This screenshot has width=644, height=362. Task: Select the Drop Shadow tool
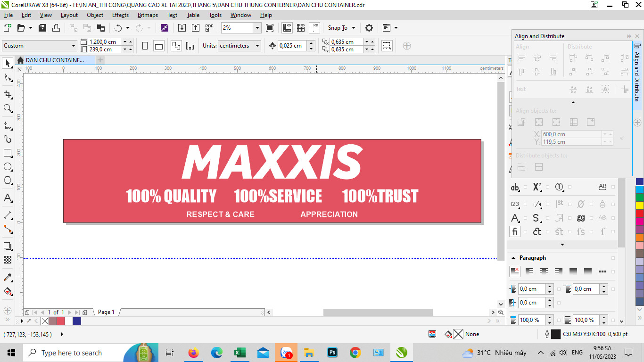click(x=8, y=246)
